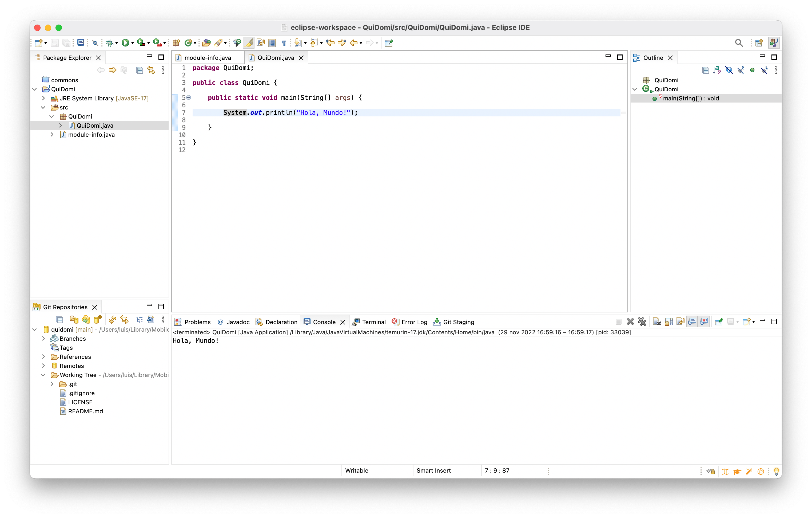
Task: Expand the QuiDomi.java tree item
Action: click(60, 125)
